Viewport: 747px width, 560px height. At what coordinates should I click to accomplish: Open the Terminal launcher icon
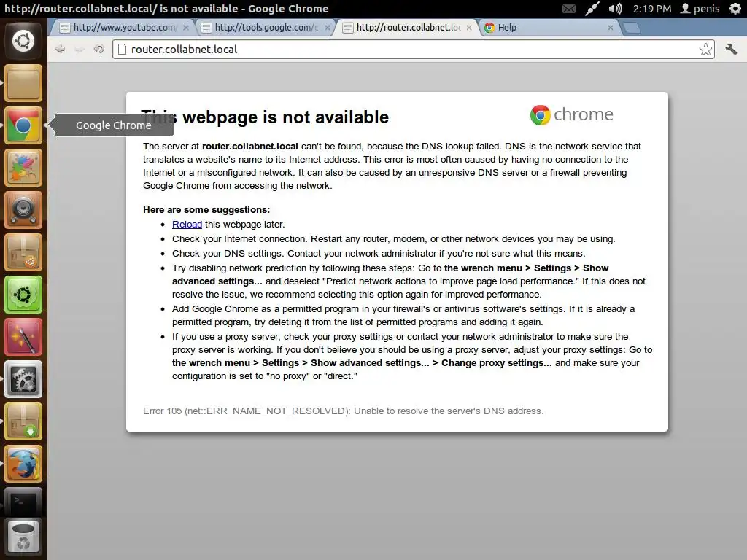(23, 502)
